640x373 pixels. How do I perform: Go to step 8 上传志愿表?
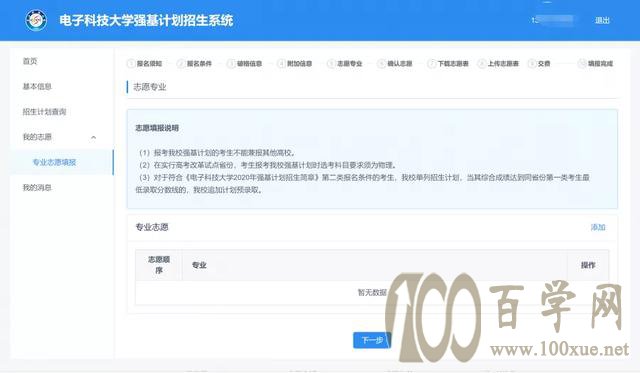(498, 64)
